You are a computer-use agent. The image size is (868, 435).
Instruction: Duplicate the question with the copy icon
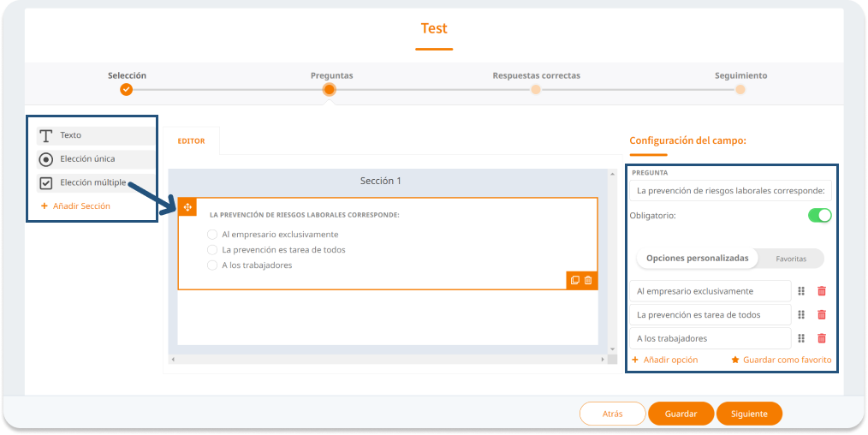pyautogui.click(x=575, y=280)
